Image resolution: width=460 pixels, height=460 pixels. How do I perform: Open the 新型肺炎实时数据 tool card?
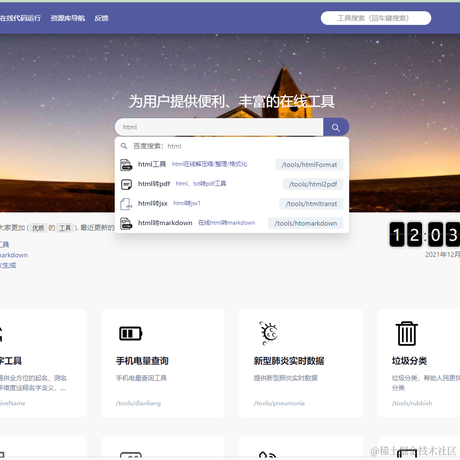pos(301,363)
